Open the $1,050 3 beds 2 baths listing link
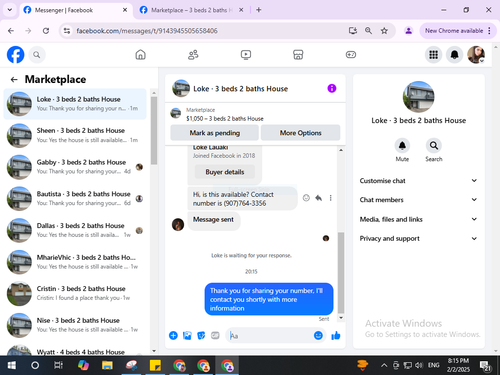The width and height of the screenshot is (500, 375). [224, 118]
